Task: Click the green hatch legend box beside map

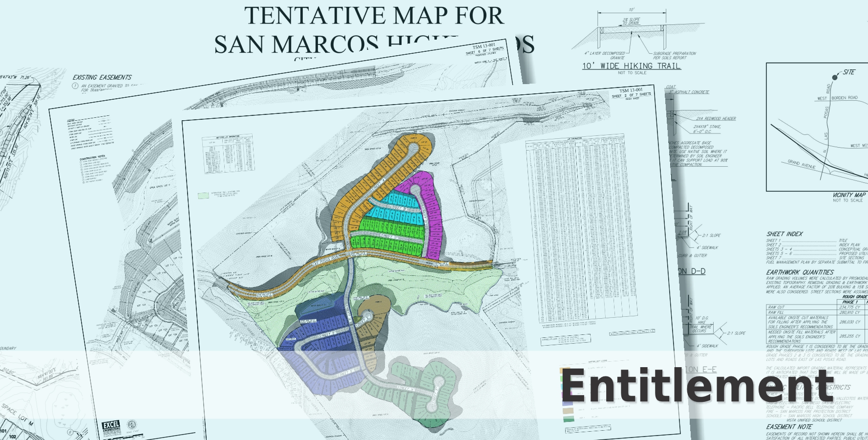Action: coord(204,196)
